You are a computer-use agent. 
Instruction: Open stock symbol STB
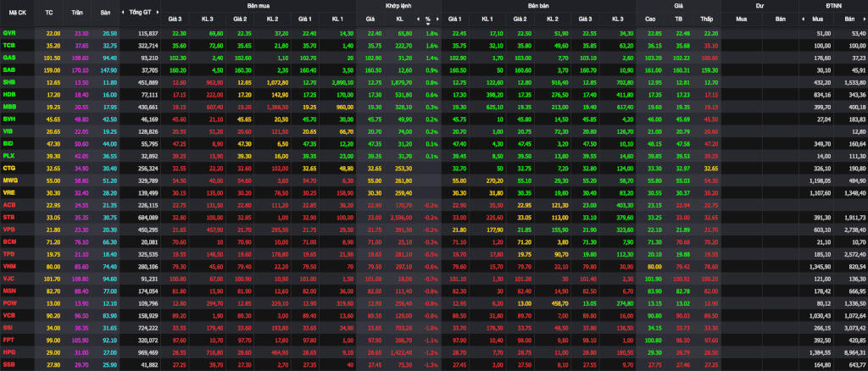8,216
